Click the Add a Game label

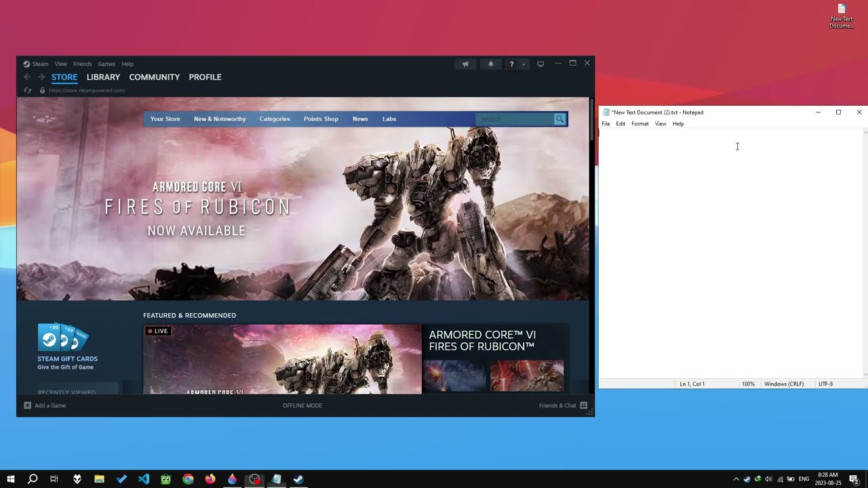coord(50,405)
